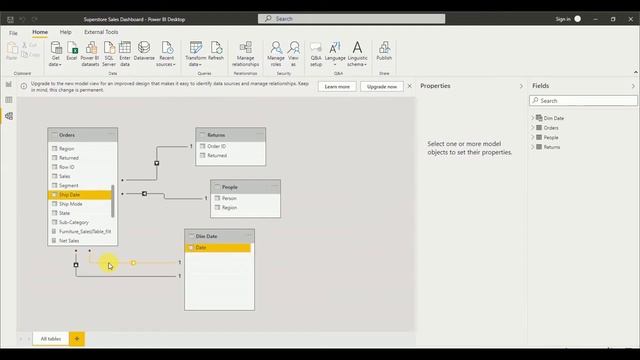Open the Orders table options menu
The width and height of the screenshot is (640, 360).
pos(111,133)
